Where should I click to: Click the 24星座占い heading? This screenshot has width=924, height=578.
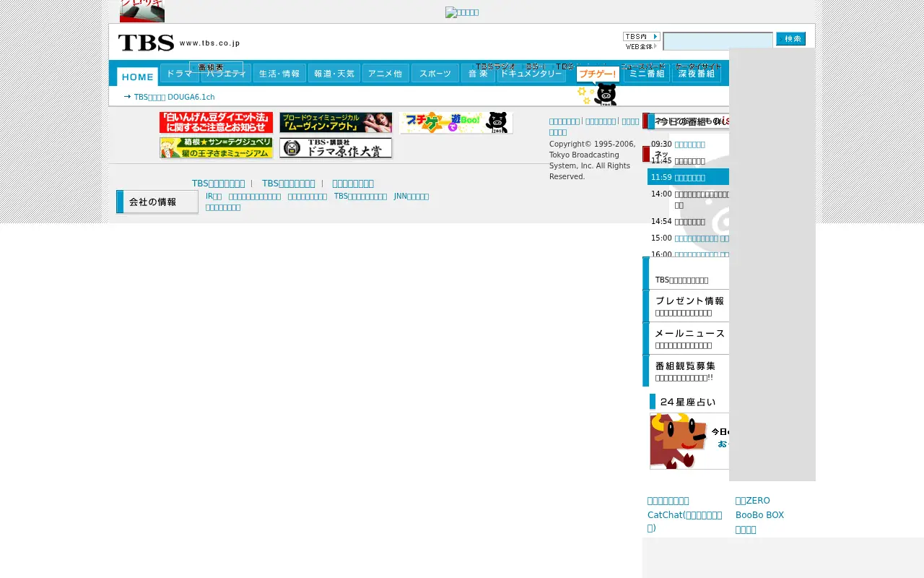pyautogui.click(x=688, y=402)
